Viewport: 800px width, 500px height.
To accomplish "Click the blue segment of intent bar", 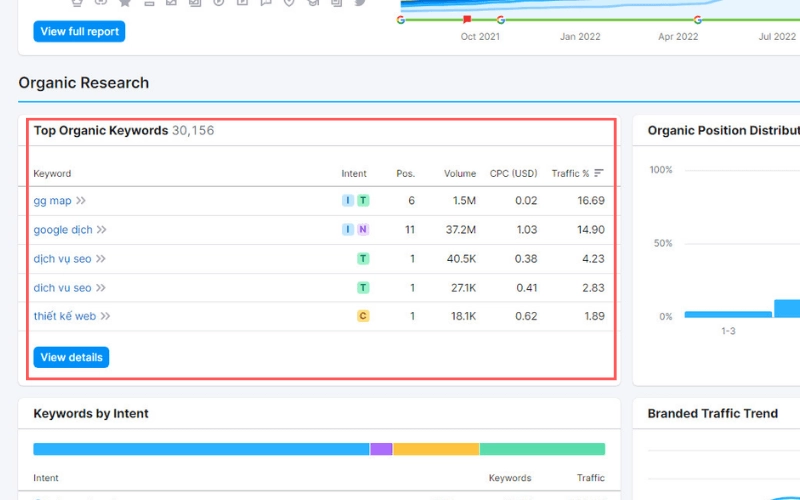I will pyautogui.click(x=201, y=449).
